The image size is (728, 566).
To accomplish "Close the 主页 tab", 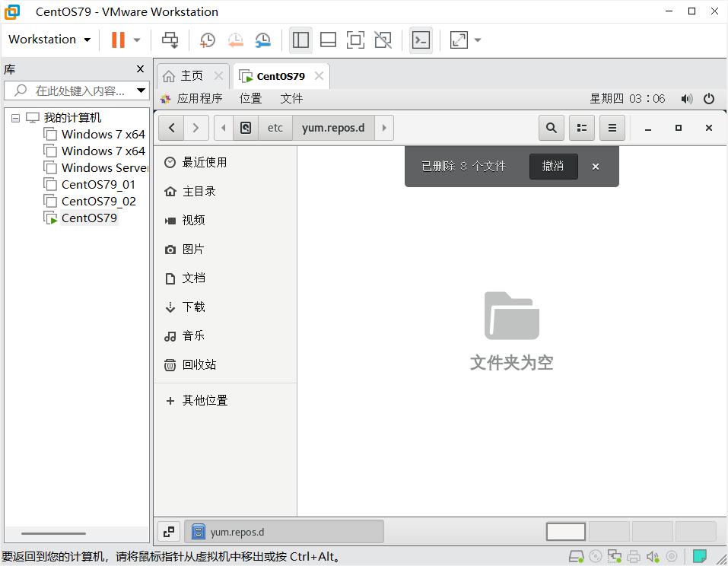I will pos(218,75).
